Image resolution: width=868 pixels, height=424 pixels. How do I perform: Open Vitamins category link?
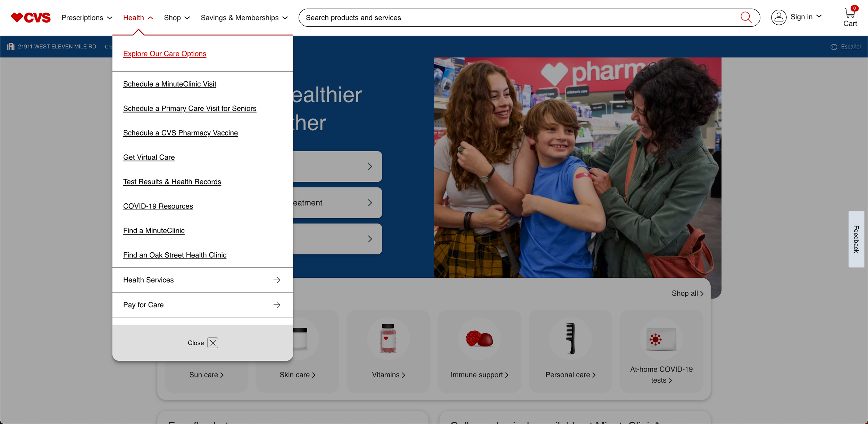click(x=388, y=375)
